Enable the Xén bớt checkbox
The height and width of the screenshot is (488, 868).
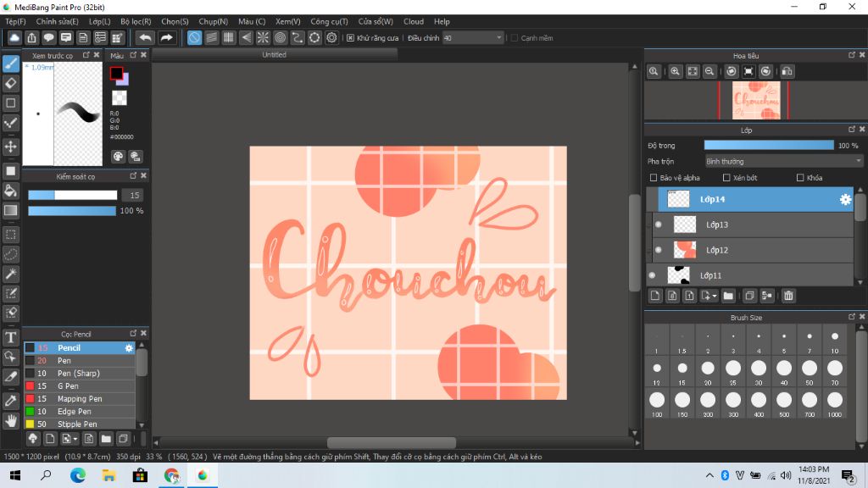coord(726,178)
